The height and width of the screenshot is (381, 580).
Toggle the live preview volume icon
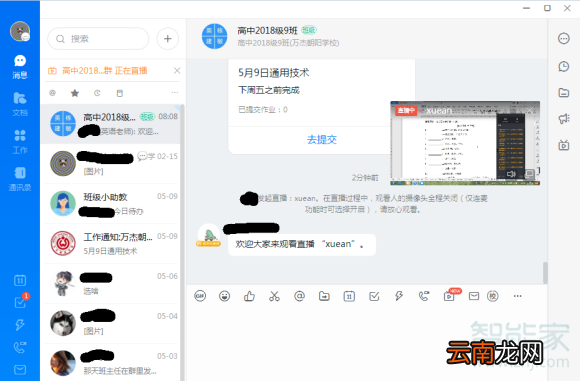click(511, 174)
